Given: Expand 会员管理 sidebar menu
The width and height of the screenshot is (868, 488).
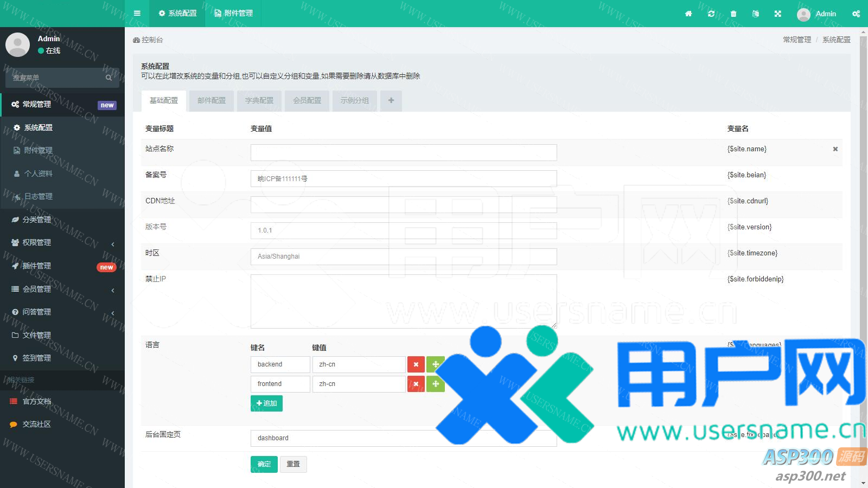Looking at the screenshot, I should (x=62, y=289).
